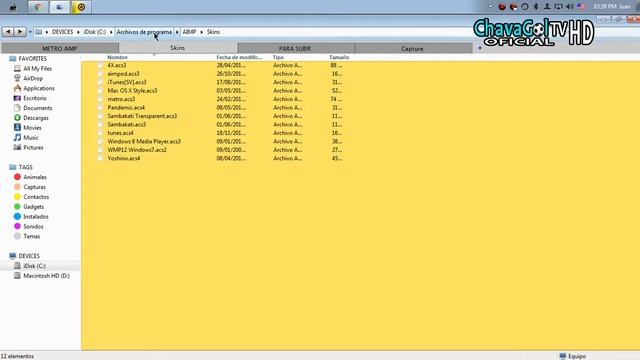Image resolution: width=640 pixels, height=360 pixels.
Task: Select file 4X.acs3
Action: [x=117, y=65]
